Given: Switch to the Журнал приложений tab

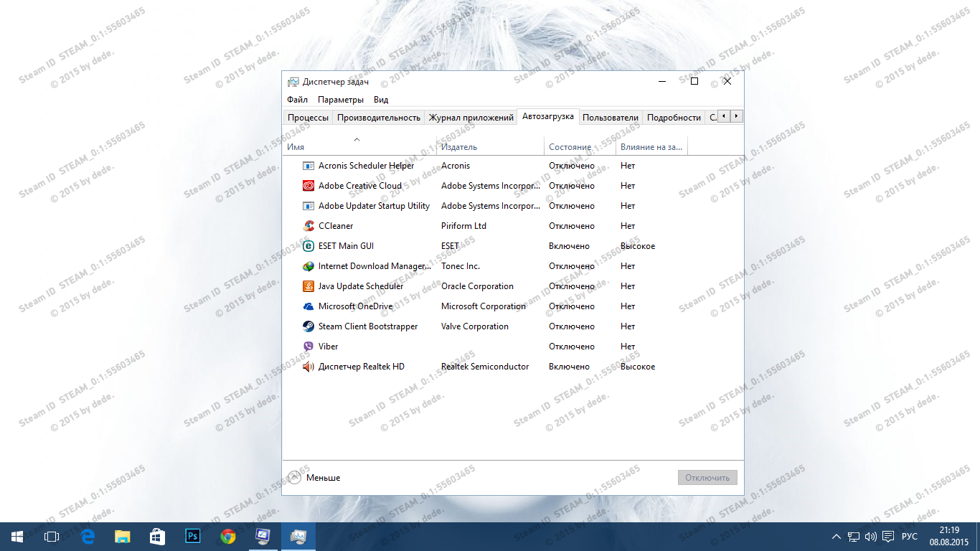Looking at the screenshot, I should pyautogui.click(x=471, y=118).
